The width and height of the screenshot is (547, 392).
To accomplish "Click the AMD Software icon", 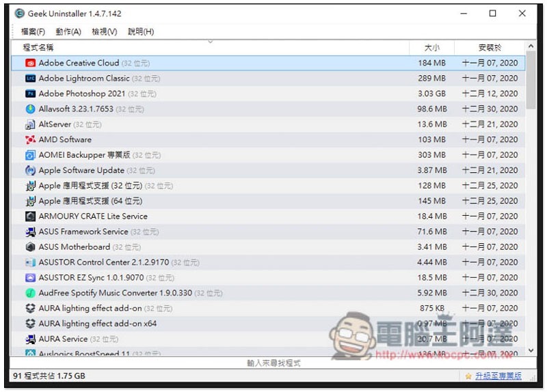I will (x=30, y=140).
